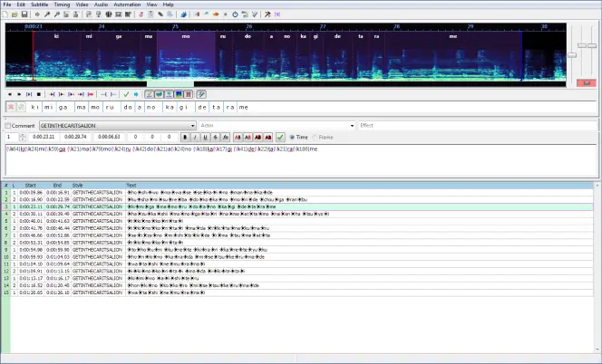Viewport: 602px width, 364px height.
Task: Open the Actor dropdown arrow
Action: [352, 126]
